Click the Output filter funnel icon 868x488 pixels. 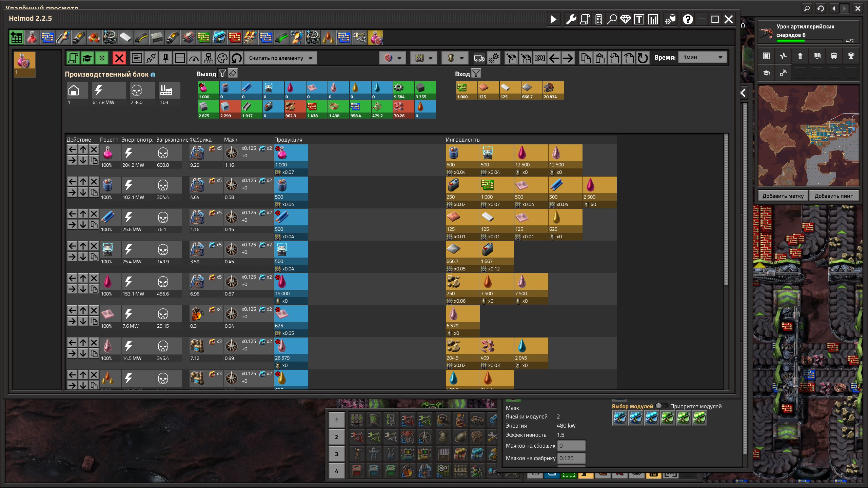point(222,73)
